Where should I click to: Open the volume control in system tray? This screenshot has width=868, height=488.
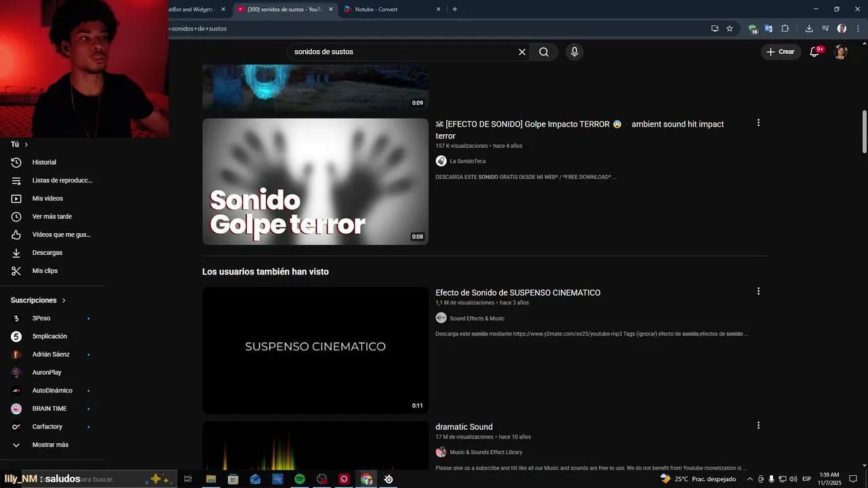click(793, 479)
